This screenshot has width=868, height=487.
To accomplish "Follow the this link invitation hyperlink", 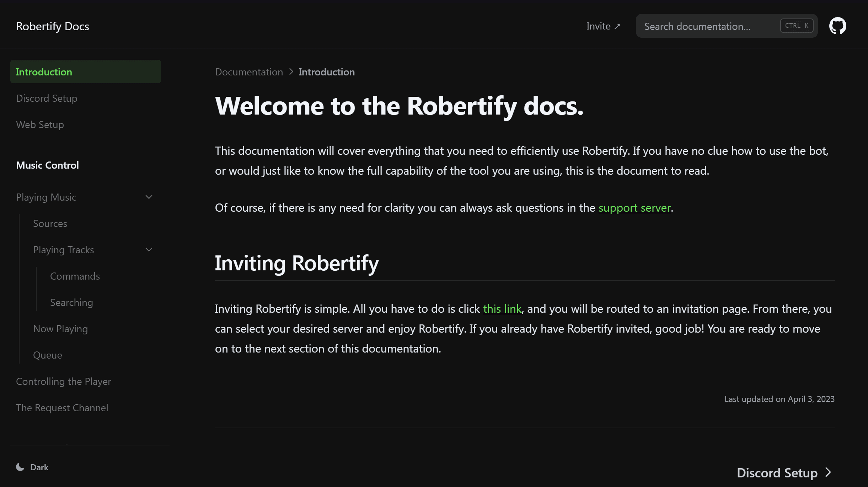I will click(x=502, y=309).
